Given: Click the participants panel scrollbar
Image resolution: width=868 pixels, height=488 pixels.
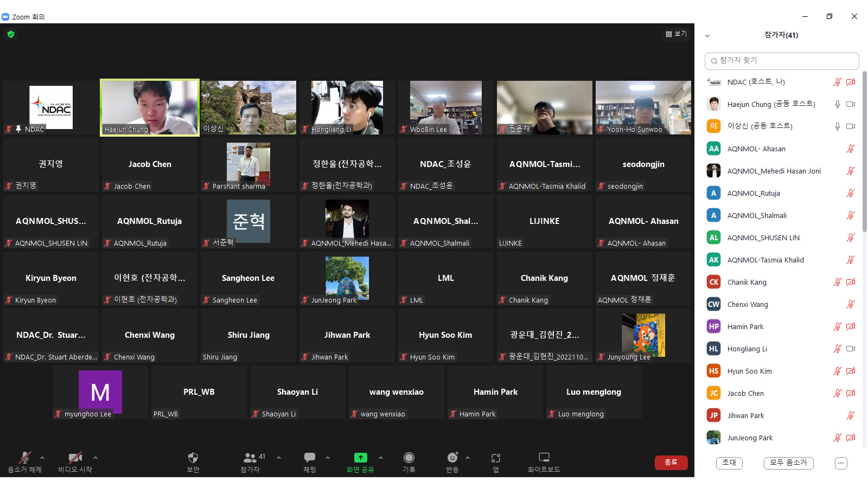Looking at the screenshot, I should (864, 152).
